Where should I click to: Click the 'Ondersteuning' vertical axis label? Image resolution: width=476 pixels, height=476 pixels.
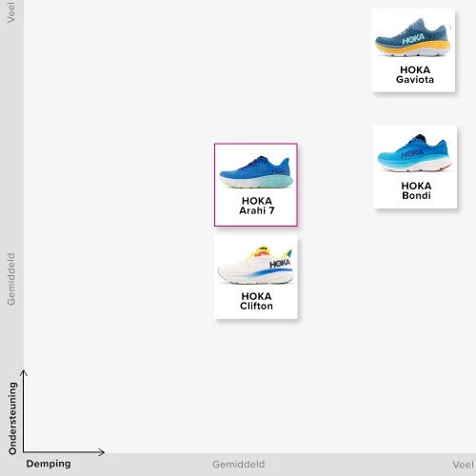coord(12,418)
